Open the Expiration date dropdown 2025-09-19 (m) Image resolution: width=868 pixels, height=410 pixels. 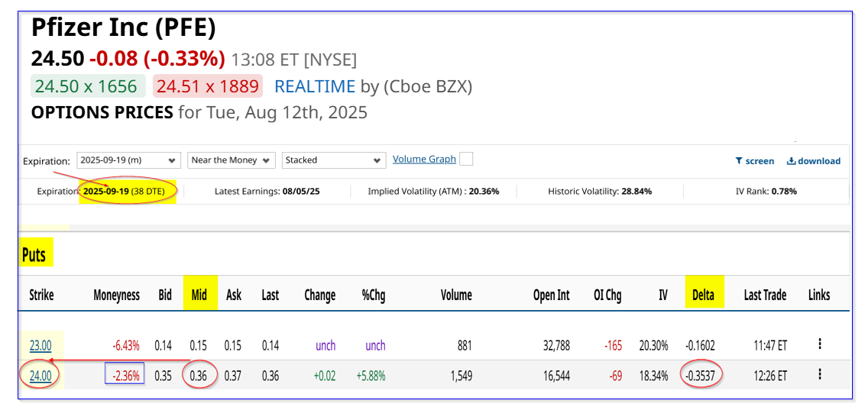click(129, 160)
